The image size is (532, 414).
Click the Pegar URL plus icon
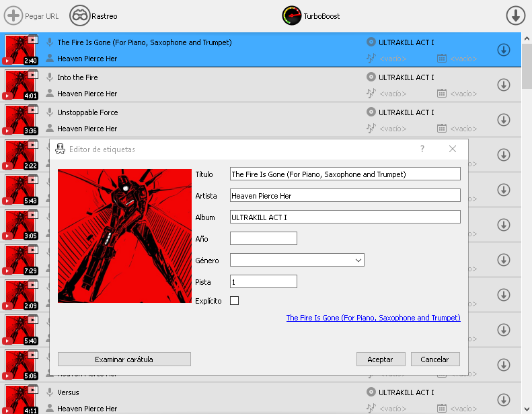click(x=13, y=15)
